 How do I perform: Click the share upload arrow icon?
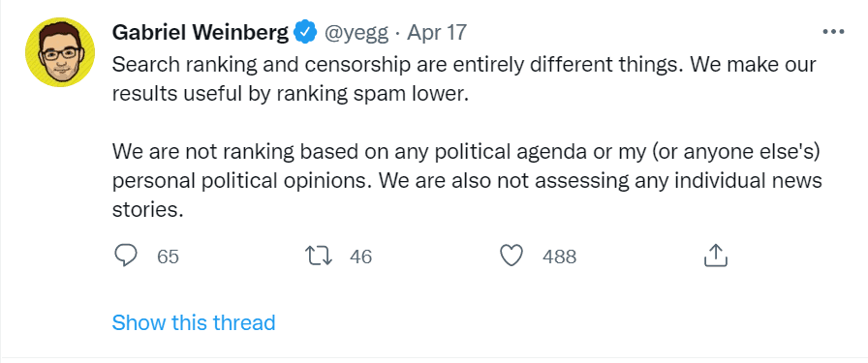(x=715, y=256)
